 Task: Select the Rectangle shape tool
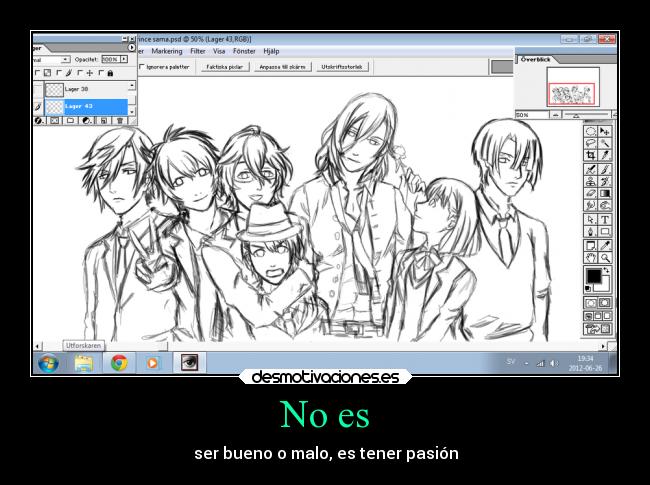pos(605,232)
